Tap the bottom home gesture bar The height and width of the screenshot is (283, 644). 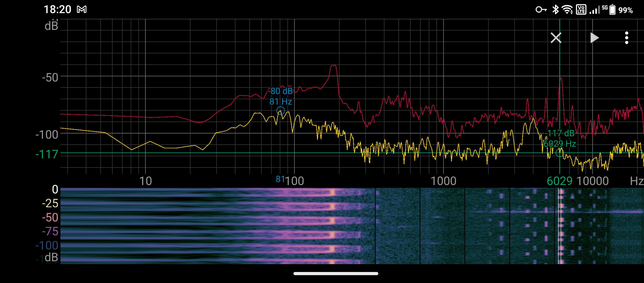click(x=336, y=274)
